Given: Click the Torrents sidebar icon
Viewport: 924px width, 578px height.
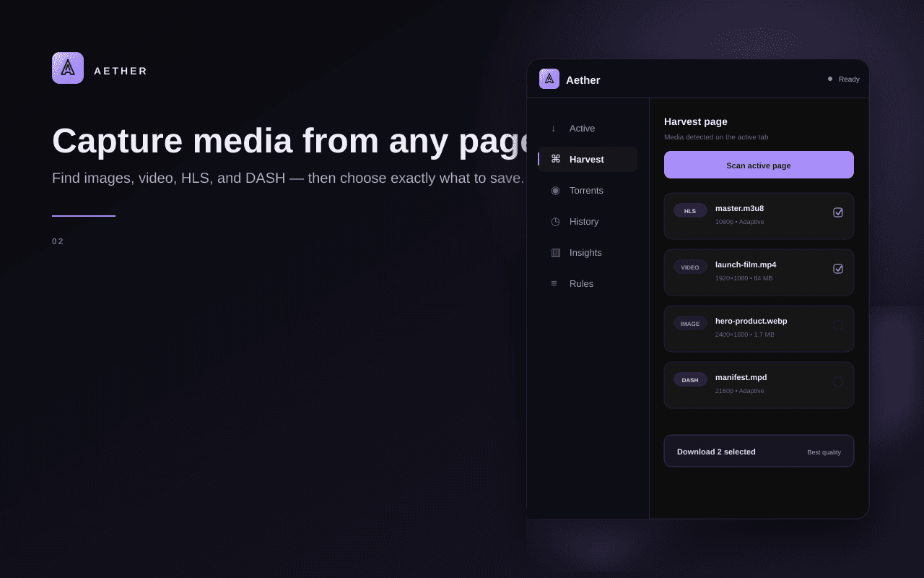Looking at the screenshot, I should [555, 190].
